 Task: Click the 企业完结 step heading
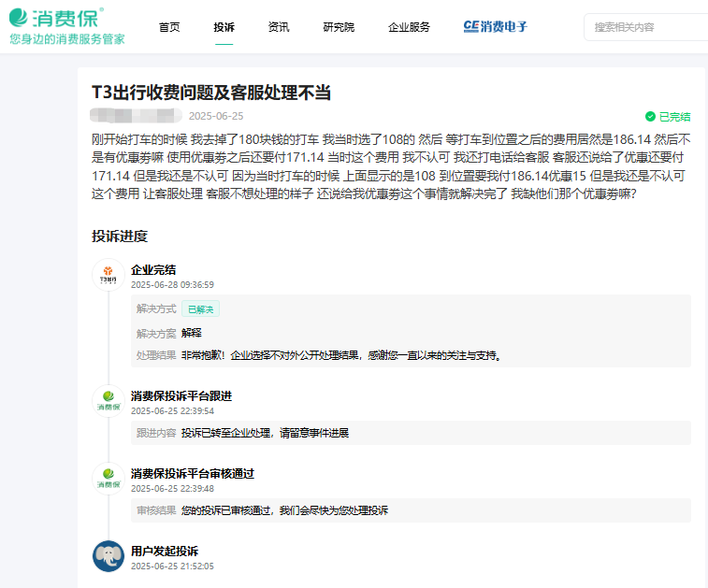point(153,270)
